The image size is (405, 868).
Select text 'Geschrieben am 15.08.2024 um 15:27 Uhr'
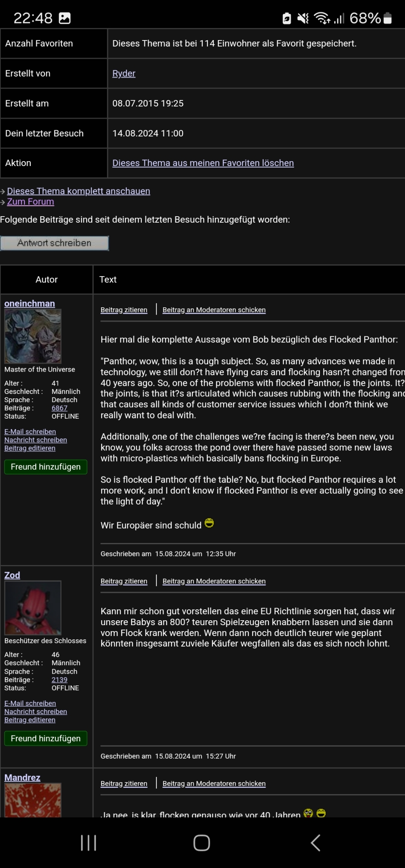click(x=168, y=756)
